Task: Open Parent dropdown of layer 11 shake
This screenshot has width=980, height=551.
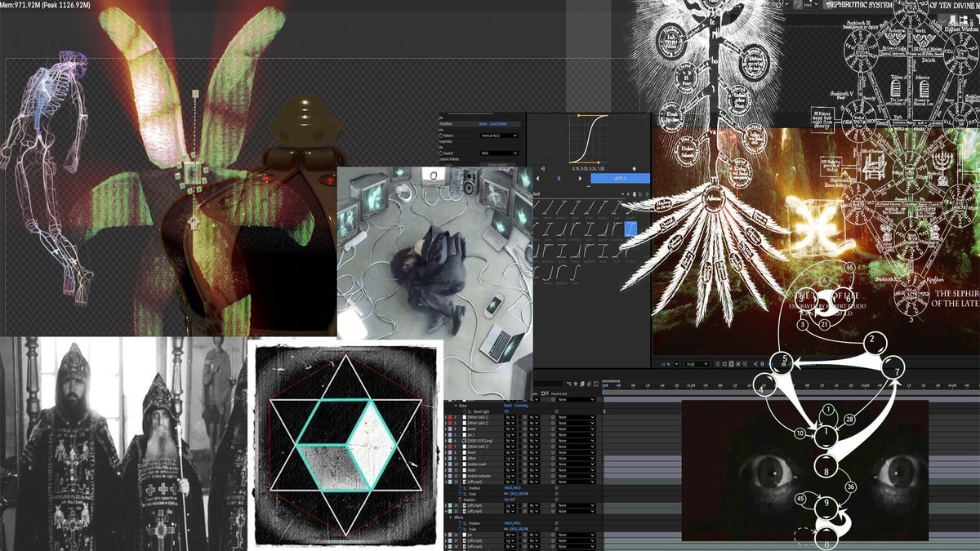Action: [577, 470]
